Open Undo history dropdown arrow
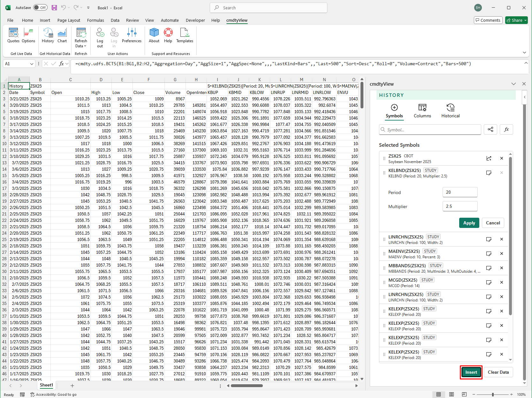Screen dimensions: 532x398 coord(69,8)
